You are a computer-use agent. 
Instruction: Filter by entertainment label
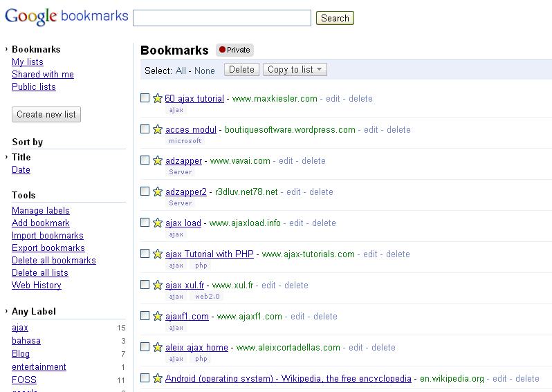39,366
